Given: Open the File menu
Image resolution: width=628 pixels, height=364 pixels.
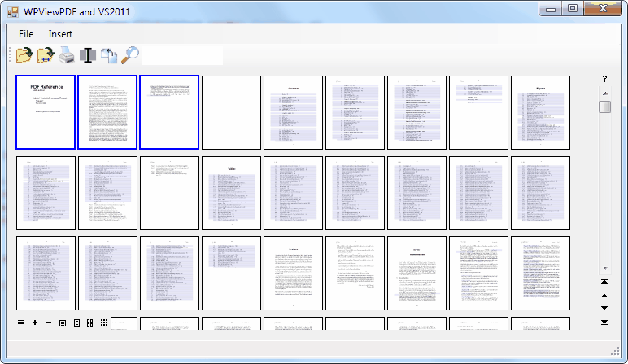Looking at the screenshot, I should tap(26, 34).
